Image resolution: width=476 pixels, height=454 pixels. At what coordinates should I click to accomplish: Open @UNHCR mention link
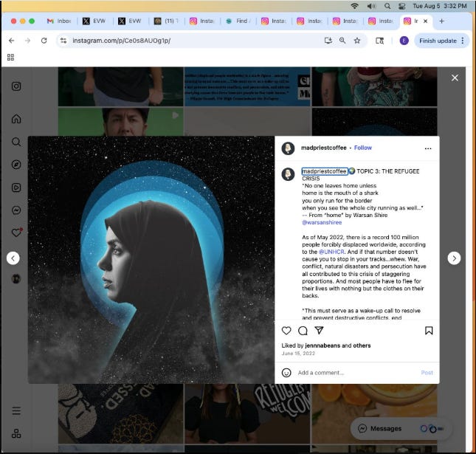[x=331, y=252]
